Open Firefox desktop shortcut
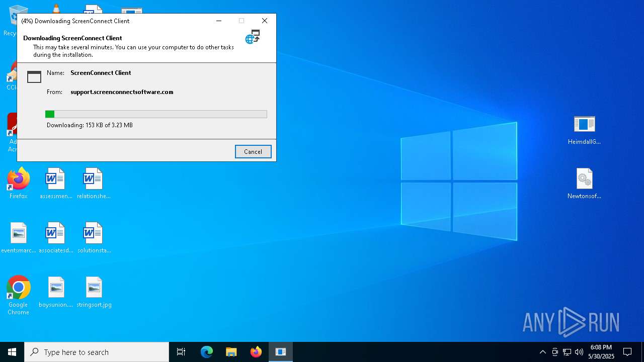Image resolution: width=644 pixels, height=362 pixels. 19,184
